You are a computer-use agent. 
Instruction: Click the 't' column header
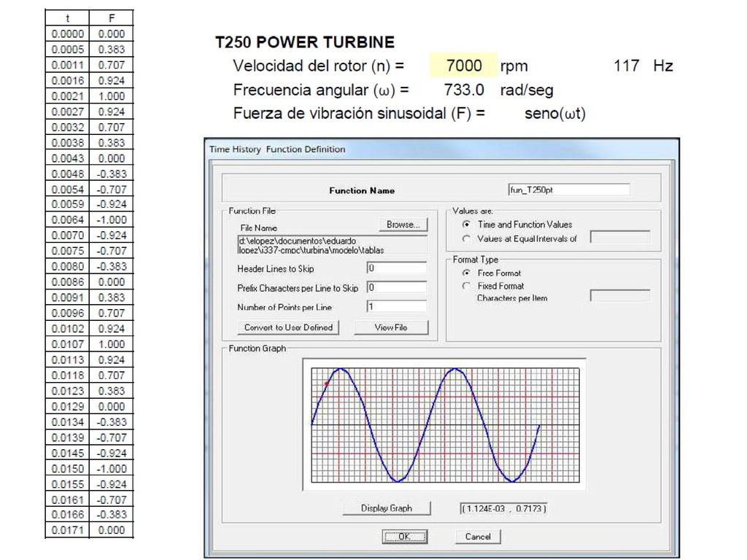point(67,18)
